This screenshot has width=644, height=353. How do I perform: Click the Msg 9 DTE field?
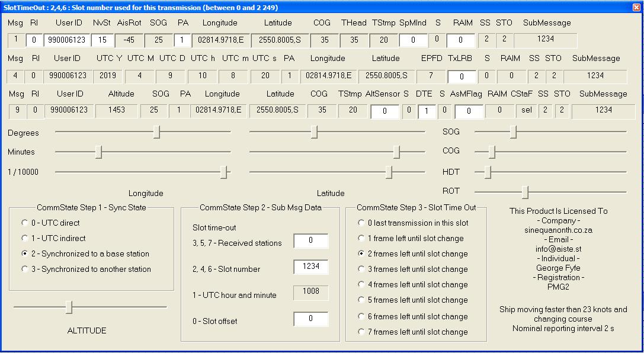427,111
